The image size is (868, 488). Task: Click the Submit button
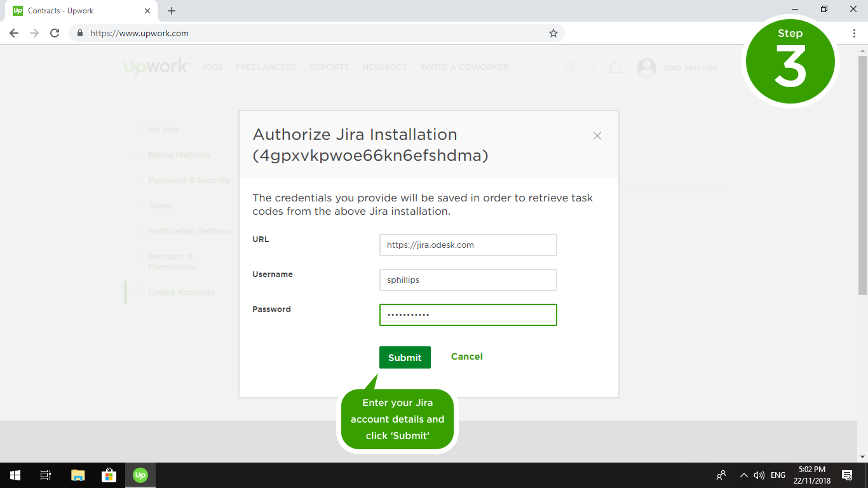pos(405,357)
